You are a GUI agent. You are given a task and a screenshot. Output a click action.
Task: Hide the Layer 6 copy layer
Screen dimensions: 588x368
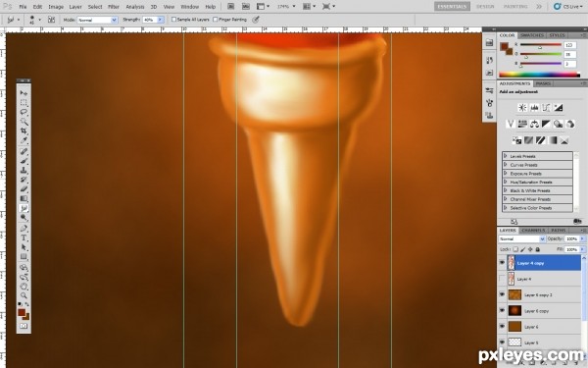coord(502,311)
